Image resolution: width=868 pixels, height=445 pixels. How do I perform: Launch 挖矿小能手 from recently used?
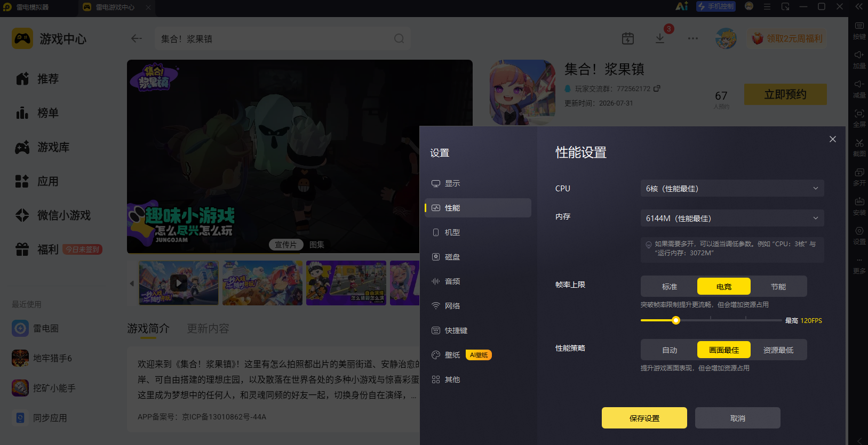pos(44,388)
